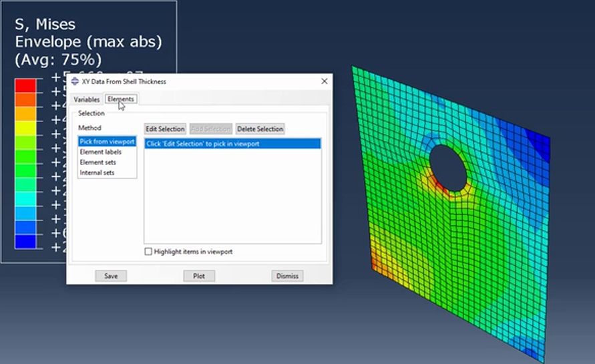Click the Abaqus icon in dialog title bar
This screenshot has width=595, height=364.
click(x=75, y=81)
